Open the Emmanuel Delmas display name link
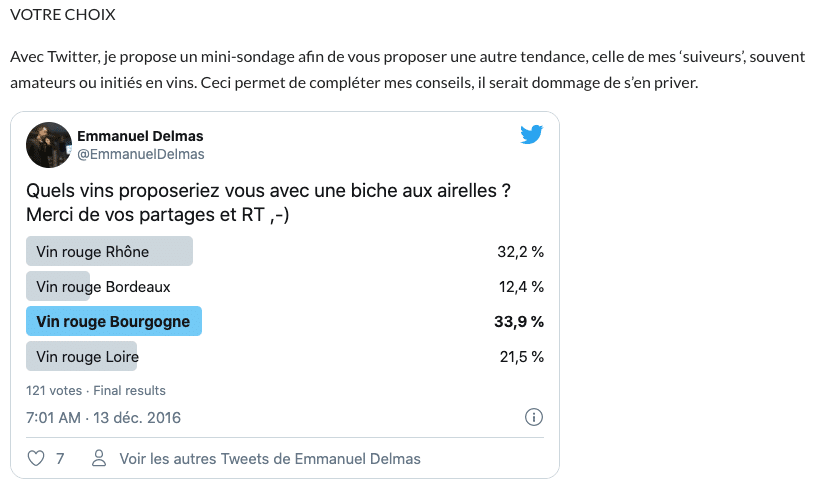The image size is (828, 489). point(140,136)
